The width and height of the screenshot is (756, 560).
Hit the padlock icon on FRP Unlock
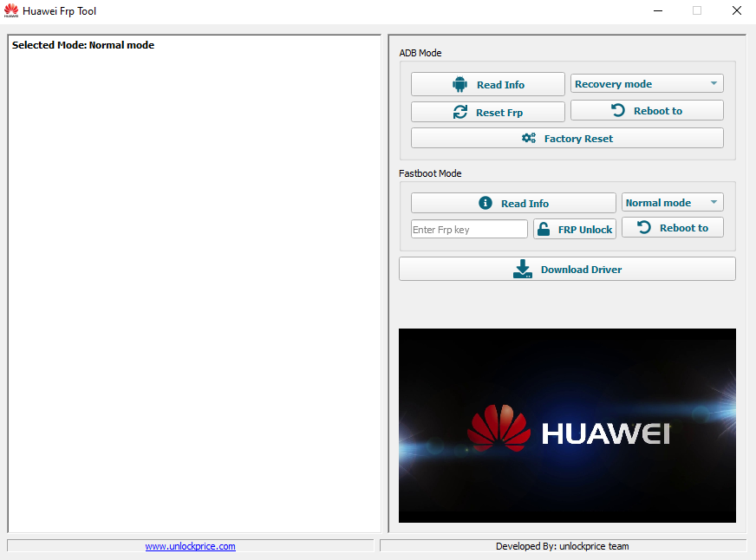[x=543, y=229]
